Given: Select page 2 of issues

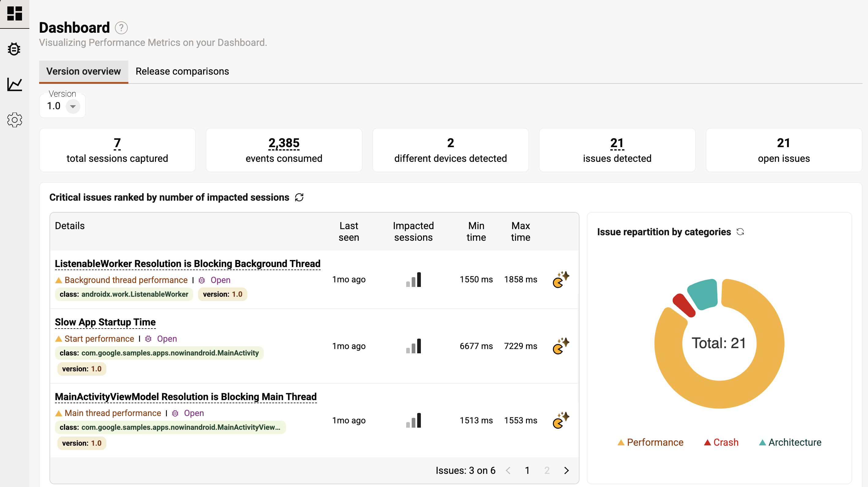Looking at the screenshot, I should coord(546,470).
